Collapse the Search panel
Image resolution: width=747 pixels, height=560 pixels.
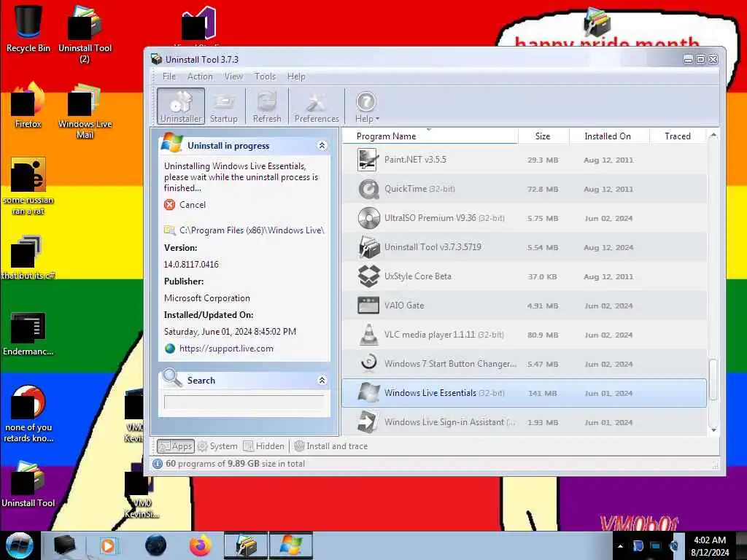[322, 380]
